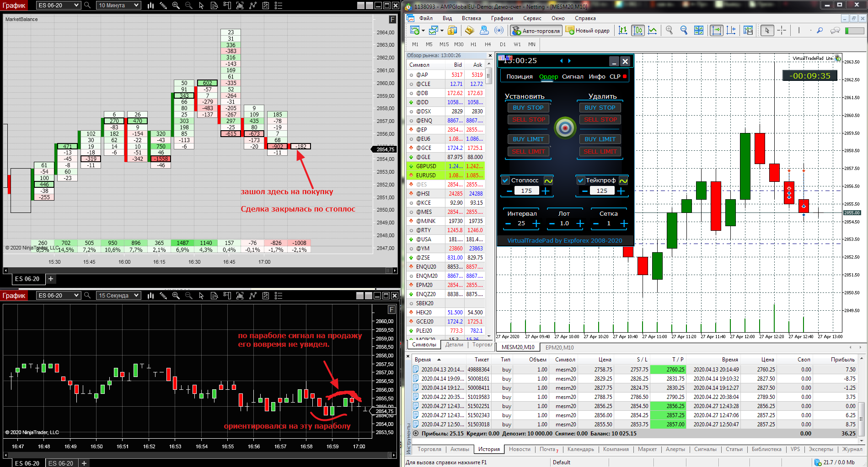The height and width of the screenshot is (467, 868).
Task: Open the 15 Секунда interval dropdown
Action: 118,296
